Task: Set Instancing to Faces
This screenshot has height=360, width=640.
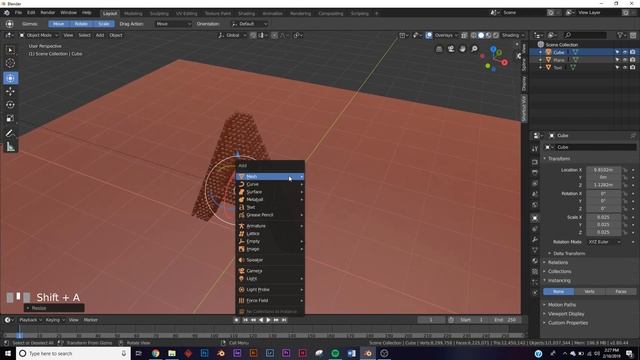Action: pyautogui.click(x=621, y=292)
